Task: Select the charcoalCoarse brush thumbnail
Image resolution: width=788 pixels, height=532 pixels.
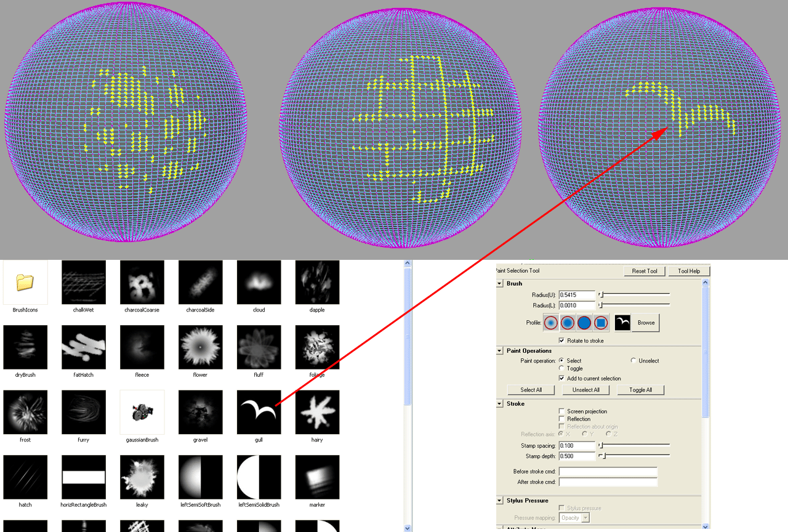Action: pos(142,282)
